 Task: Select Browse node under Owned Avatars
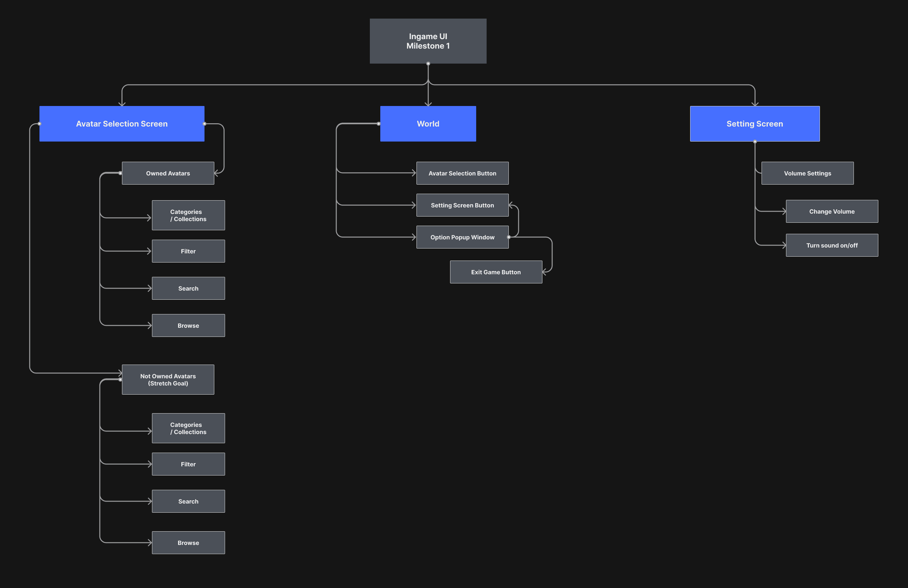coord(188,325)
